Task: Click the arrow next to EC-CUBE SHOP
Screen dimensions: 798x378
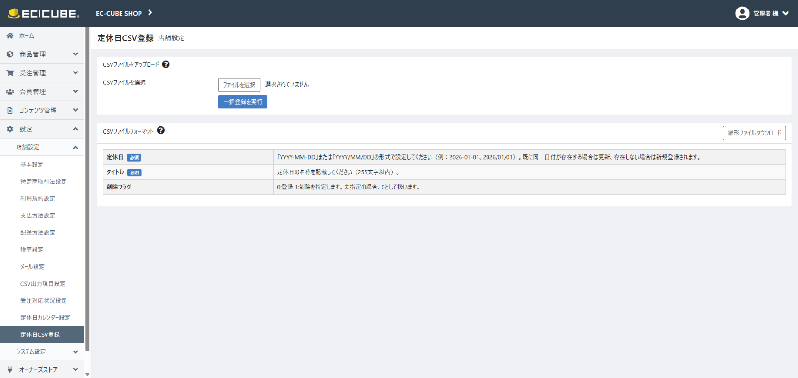Action: click(x=150, y=12)
